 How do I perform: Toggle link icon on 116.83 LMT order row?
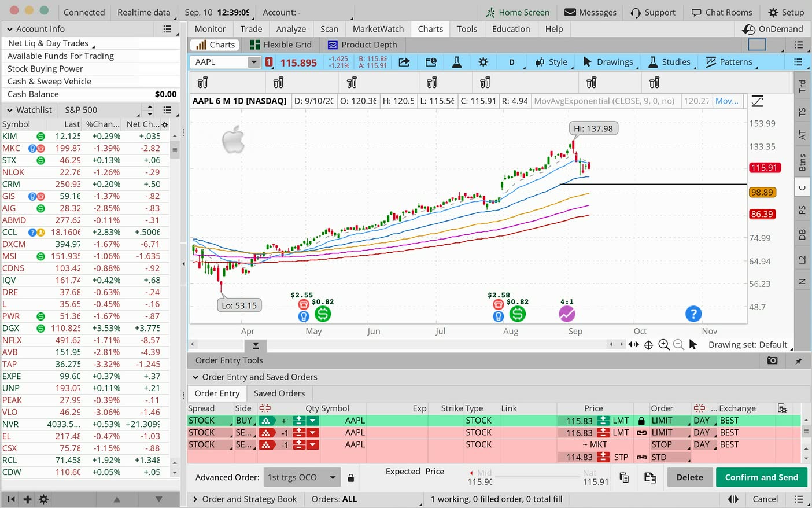click(641, 433)
